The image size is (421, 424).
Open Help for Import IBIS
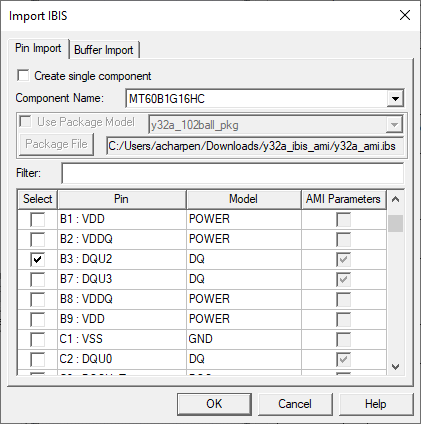point(376,404)
